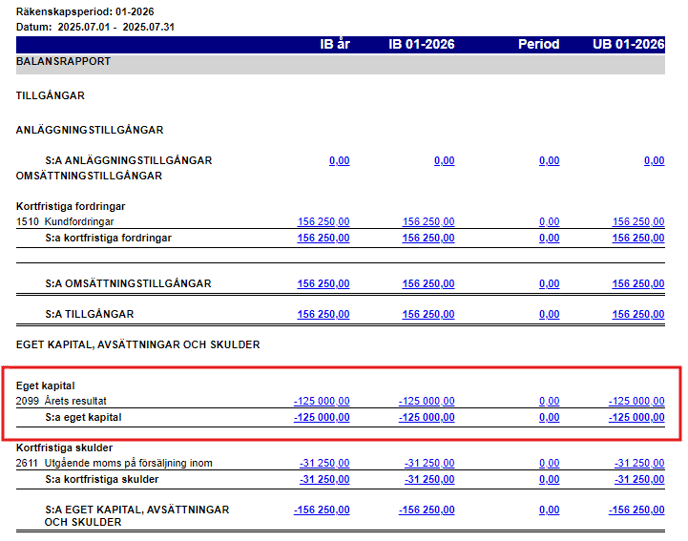
Task: Open UB 01-2026 sum for S:a kortfristiga fordringar
Action: pyautogui.click(x=638, y=238)
